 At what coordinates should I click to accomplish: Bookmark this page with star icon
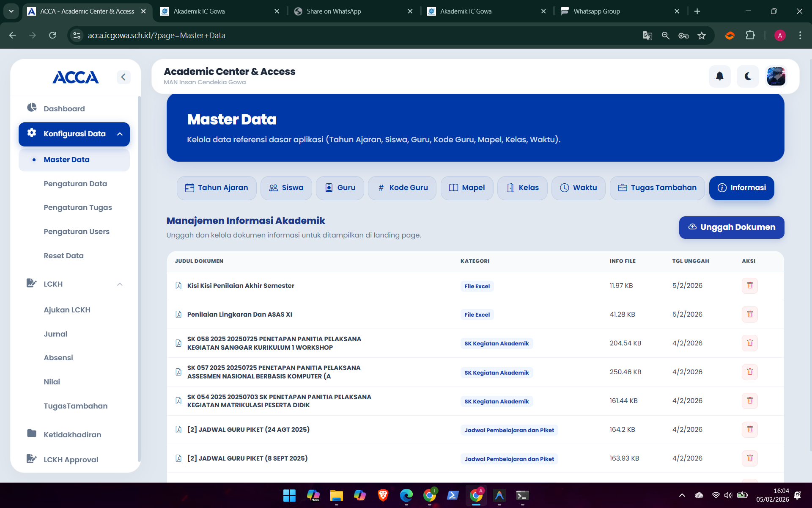702,36
